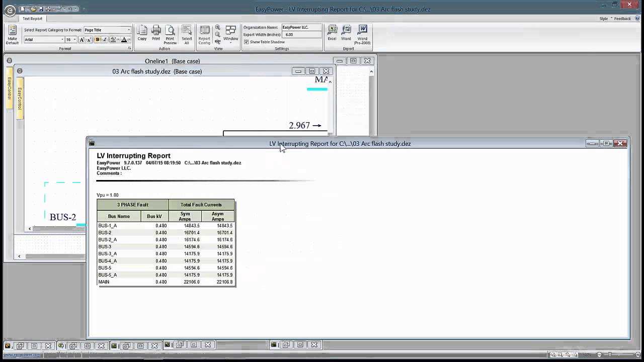
Task: Click the 03 Arc flash study window title
Action: pyautogui.click(x=157, y=71)
